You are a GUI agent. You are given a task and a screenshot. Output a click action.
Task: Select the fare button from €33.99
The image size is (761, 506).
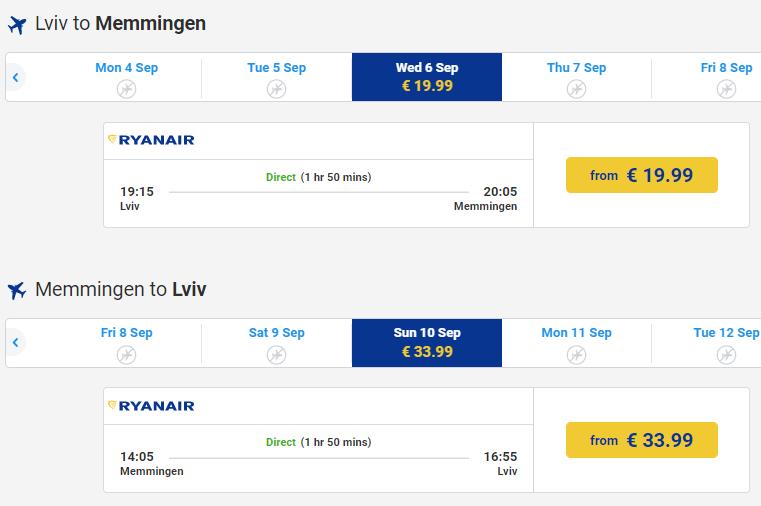(x=642, y=440)
